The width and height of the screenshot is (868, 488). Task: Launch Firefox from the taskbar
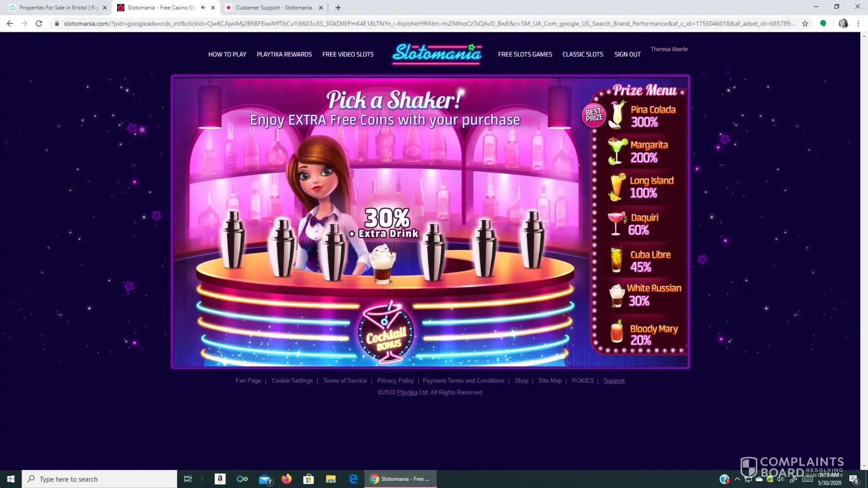click(x=287, y=479)
